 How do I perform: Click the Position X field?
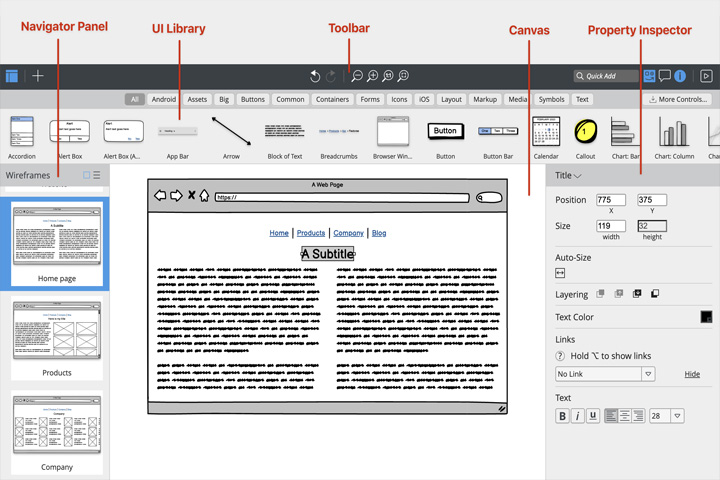pos(611,200)
